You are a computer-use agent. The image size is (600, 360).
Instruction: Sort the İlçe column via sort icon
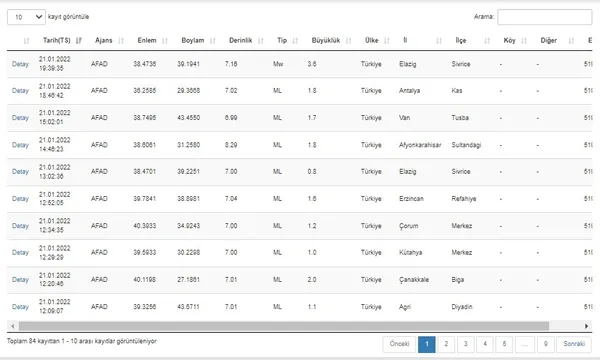click(487, 41)
